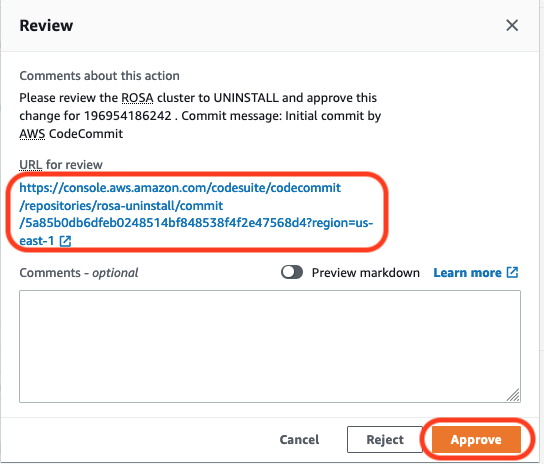Close the Review dialog with the X icon
Screen dimensions: 544x464
[512, 25]
